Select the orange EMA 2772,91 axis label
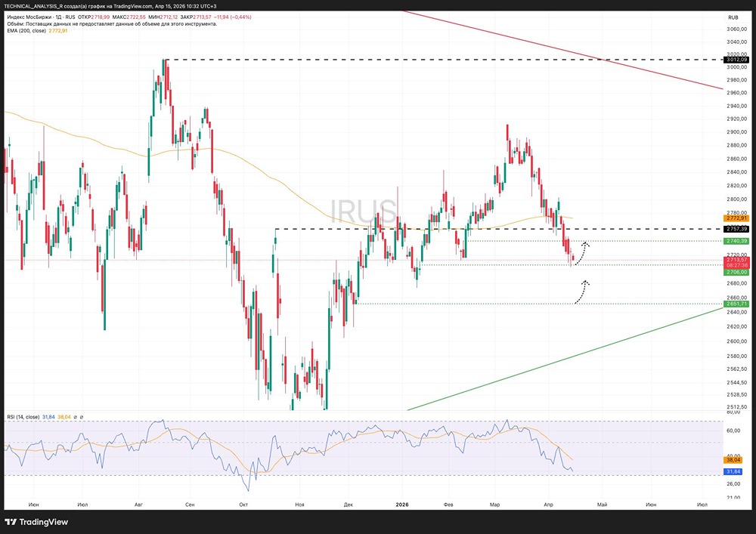The image size is (756, 534). 736,218
